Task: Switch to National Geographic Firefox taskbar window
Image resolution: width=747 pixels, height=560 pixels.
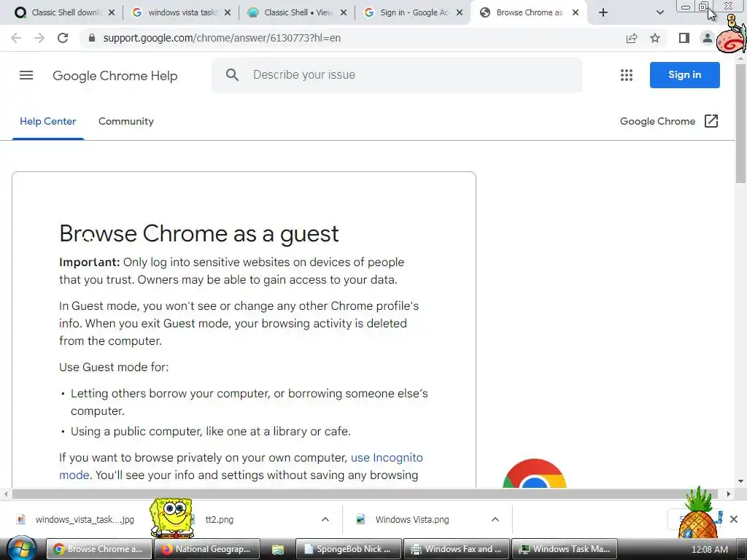Action: coord(206,549)
